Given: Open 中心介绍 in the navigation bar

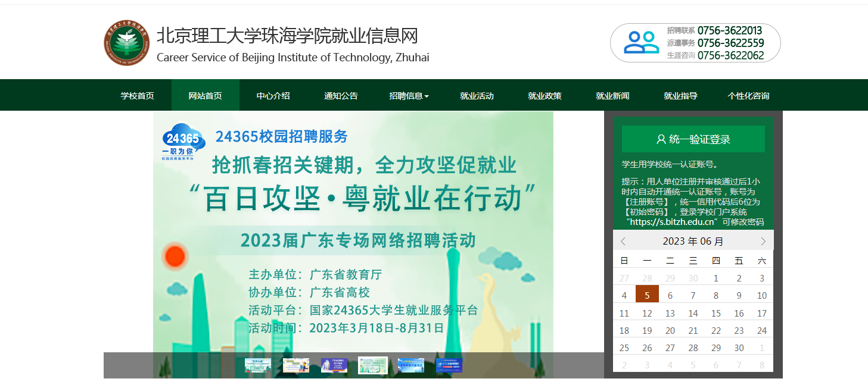Looking at the screenshot, I should 273,96.
